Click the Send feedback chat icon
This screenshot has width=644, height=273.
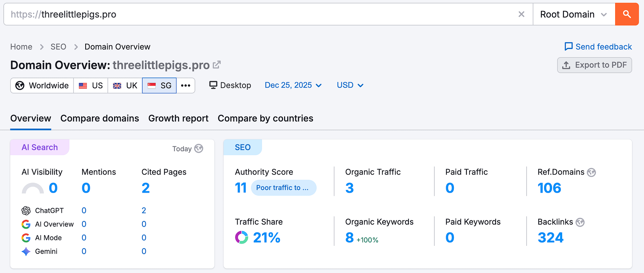(x=569, y=46)
